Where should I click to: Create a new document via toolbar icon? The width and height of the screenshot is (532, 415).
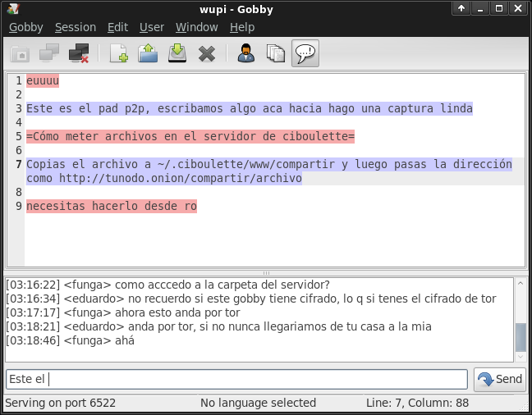coord(118,54)
